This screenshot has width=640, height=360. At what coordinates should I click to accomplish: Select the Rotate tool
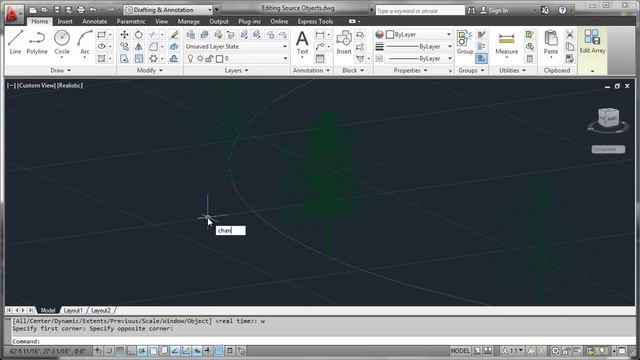coord(139,35)
